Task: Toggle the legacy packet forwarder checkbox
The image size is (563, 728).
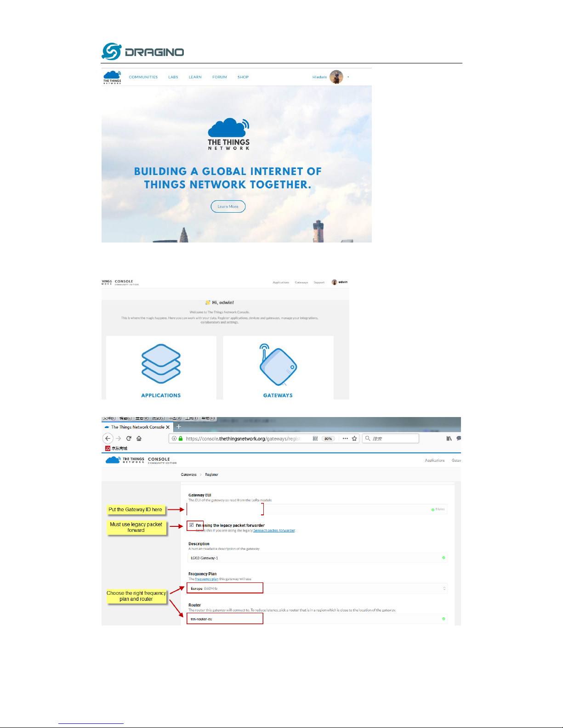Action: (192, 525)
